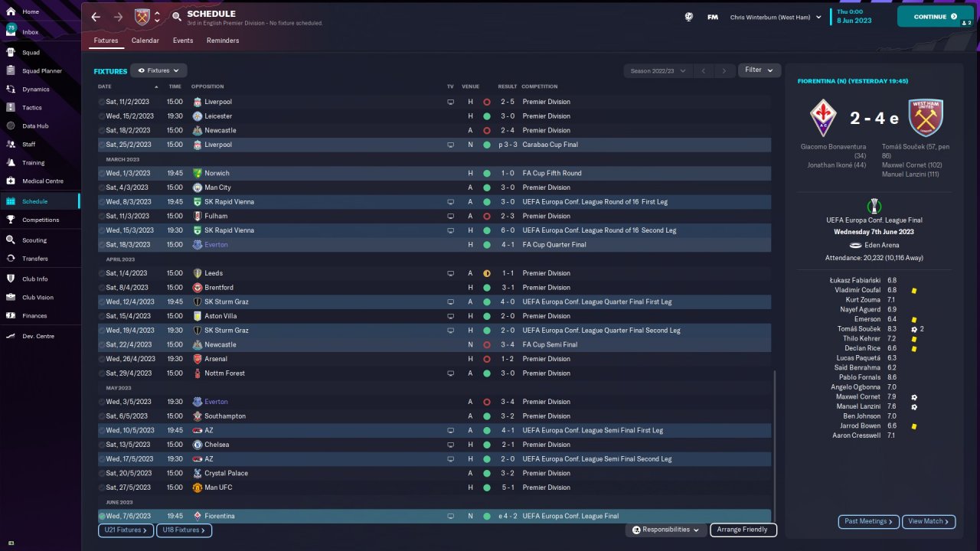The image size is (980, 551).
Task: Select the row circle for the Leeds fixture
Action: pos(102,273)
